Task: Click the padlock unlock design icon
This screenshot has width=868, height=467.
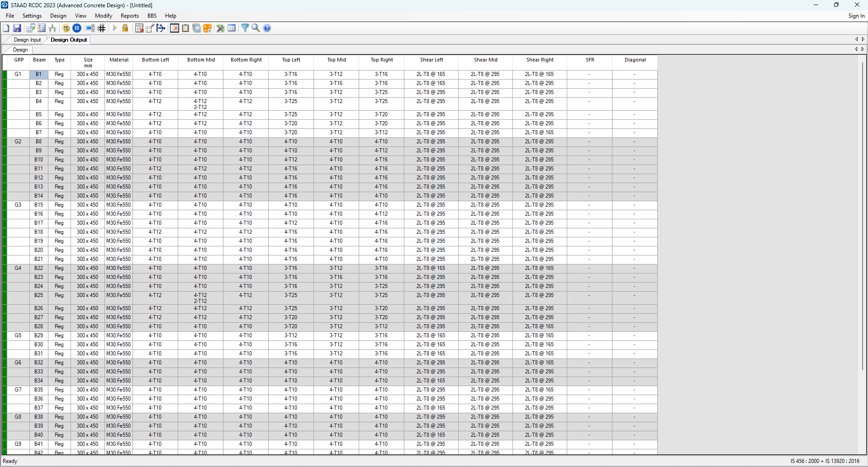Action: pos(125,28)
